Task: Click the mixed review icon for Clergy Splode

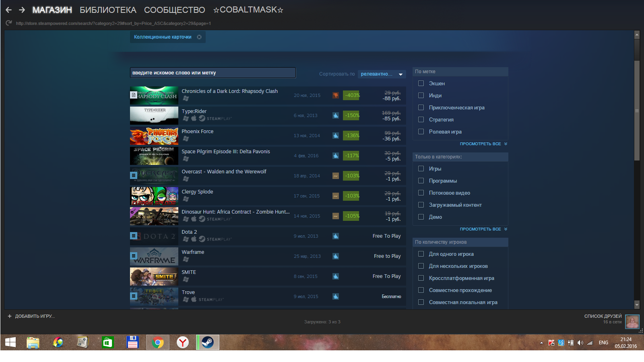Action: [336, 196]
